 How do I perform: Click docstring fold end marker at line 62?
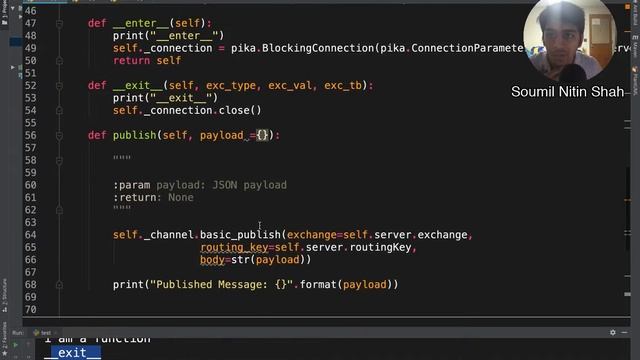(59, 210)
